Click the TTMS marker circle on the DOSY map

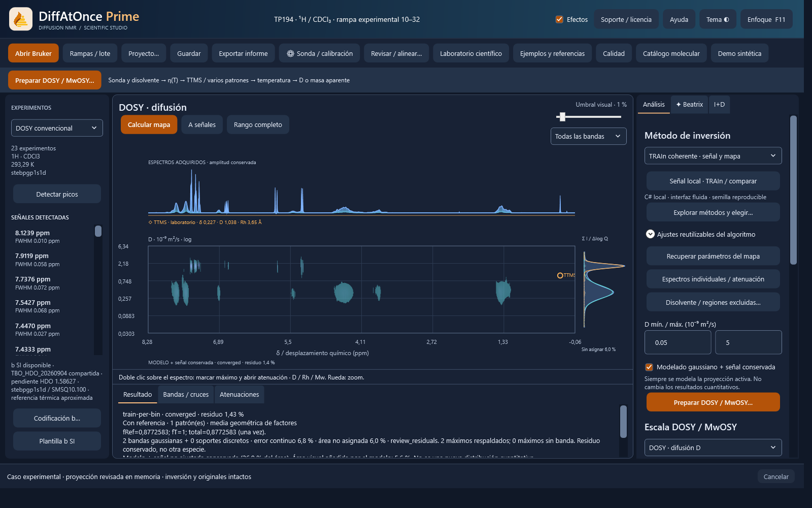point(560,275)
